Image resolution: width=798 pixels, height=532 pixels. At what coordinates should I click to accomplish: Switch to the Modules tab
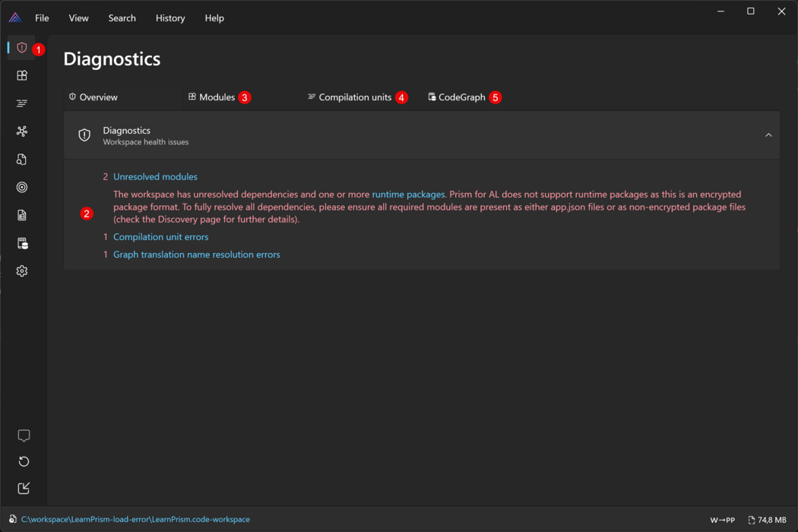tap(217, 97)
